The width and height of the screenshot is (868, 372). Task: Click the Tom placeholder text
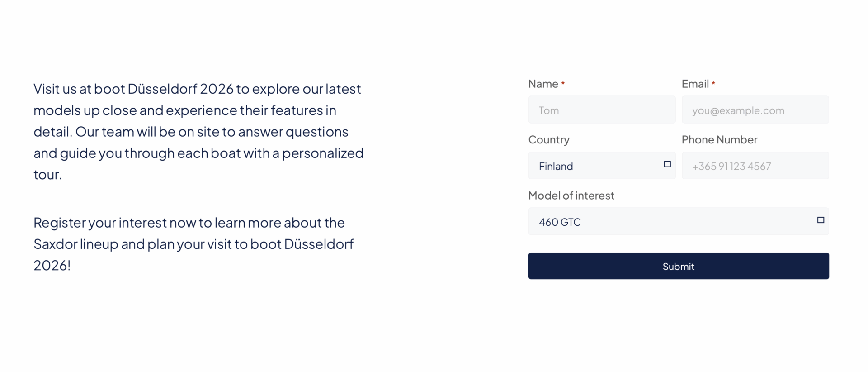click(x=549, y=111)
